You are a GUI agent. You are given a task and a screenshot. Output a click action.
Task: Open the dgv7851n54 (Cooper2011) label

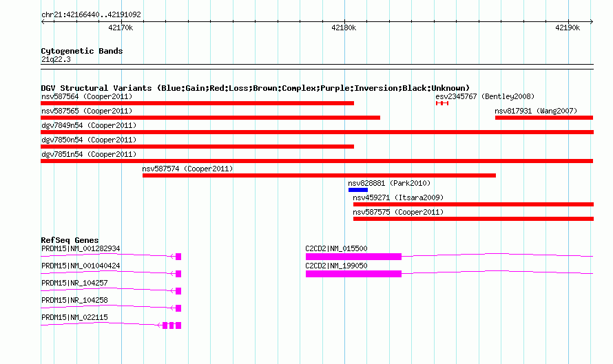[x=89, y=154]
